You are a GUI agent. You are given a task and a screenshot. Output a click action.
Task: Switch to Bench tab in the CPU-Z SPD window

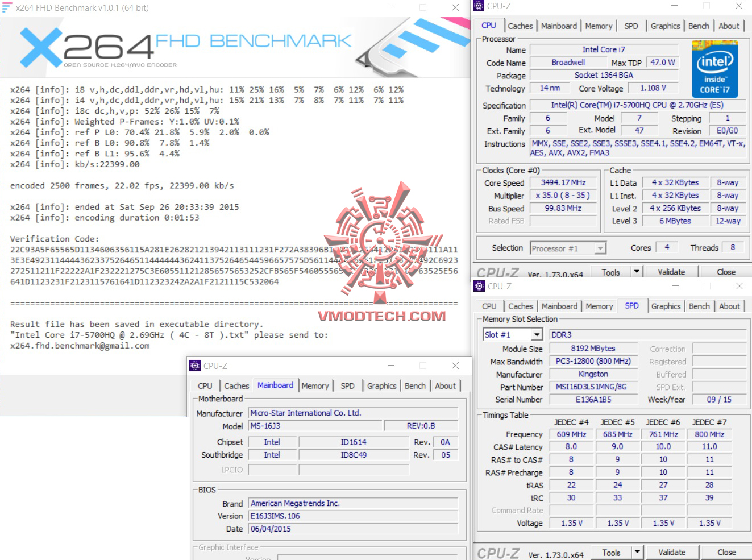tap(699, 306)
